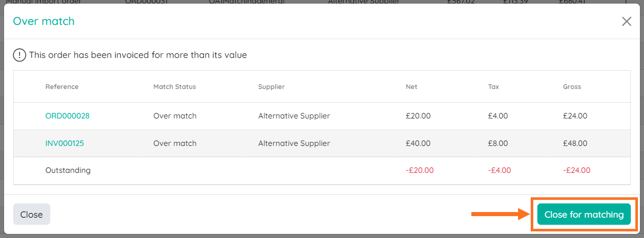Viewport: 644px width, 238px height.
Task: Click the Over match dialog title
Action: click(x=44, y=21)
